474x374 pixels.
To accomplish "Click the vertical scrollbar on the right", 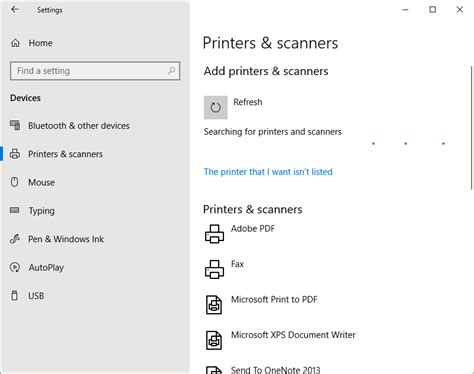I will 472,128.
